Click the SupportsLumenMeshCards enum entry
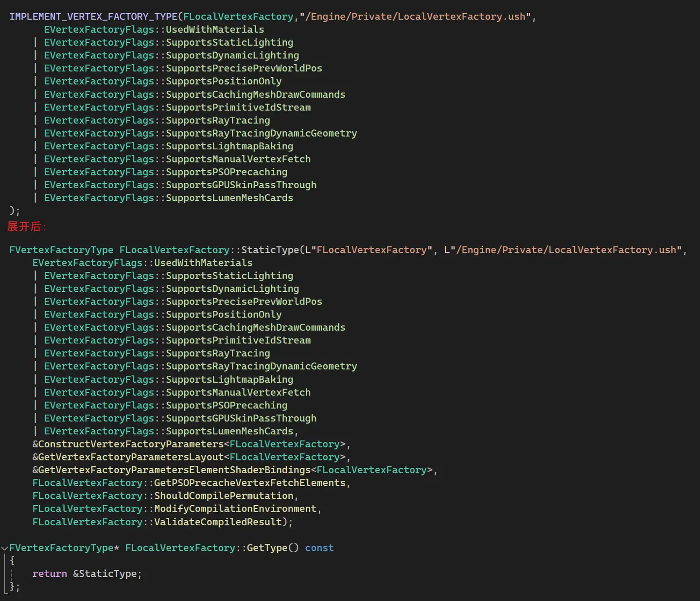This screenshot has height=601, width=700. coord(229,197)
